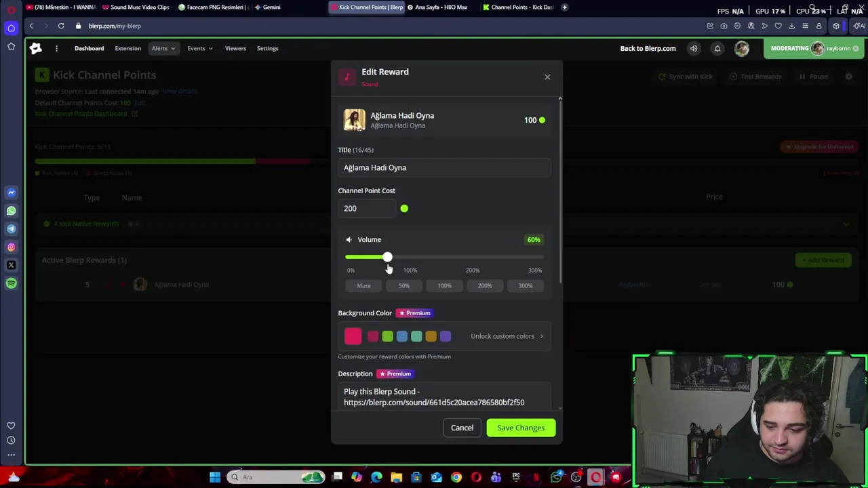Select the dark red background swatch
Screen dimensions: 868x488
373,336
